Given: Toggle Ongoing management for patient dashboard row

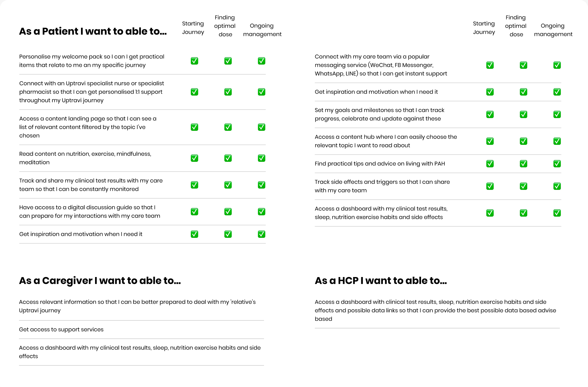Looking at the screenshot, I should click(x=557, y=213).
